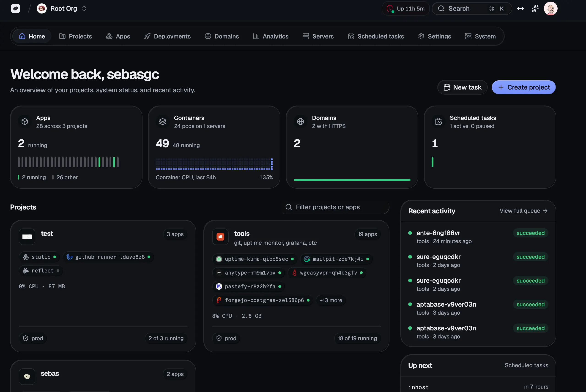Open the forgejo-postgres-zel586p6 app chip

[x=263, y=300]
